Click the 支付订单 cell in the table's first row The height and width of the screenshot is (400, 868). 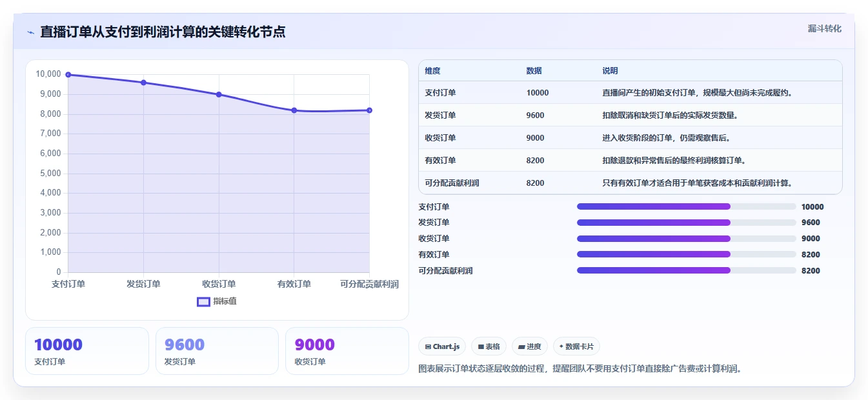pyautogui.click(x=440, y=93)
